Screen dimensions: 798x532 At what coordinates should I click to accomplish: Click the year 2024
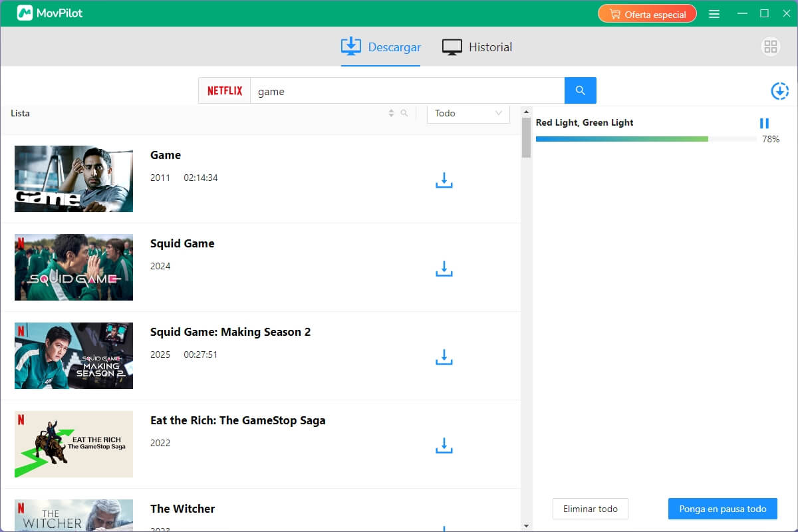[x=160, y=266]
